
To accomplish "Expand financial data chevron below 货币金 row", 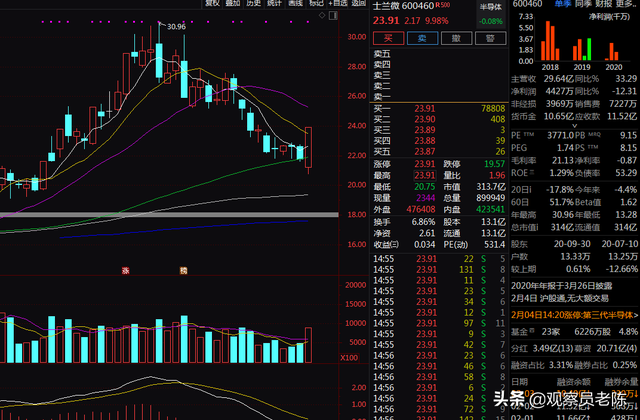I will coord(575,126).
